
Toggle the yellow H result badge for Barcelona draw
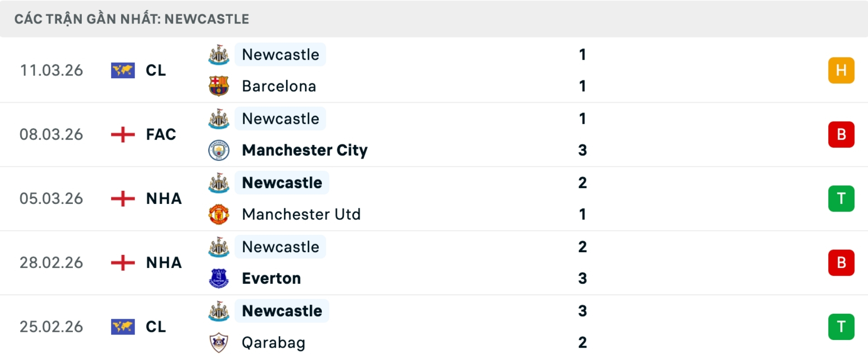841,70
